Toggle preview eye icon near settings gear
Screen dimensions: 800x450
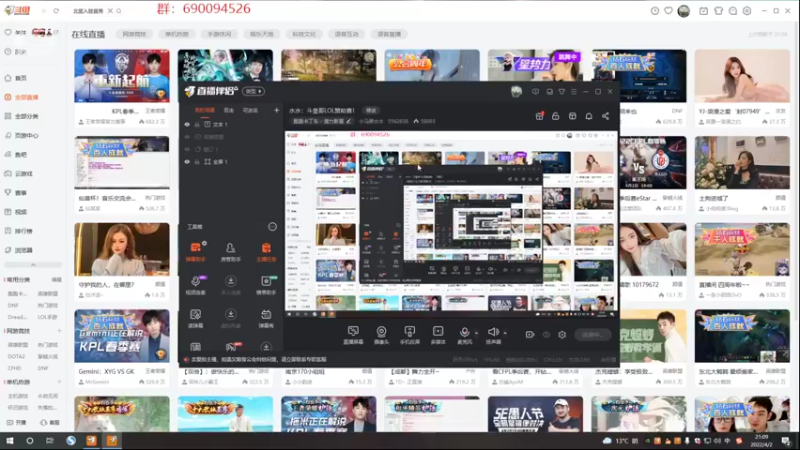[x=546, y=335]
